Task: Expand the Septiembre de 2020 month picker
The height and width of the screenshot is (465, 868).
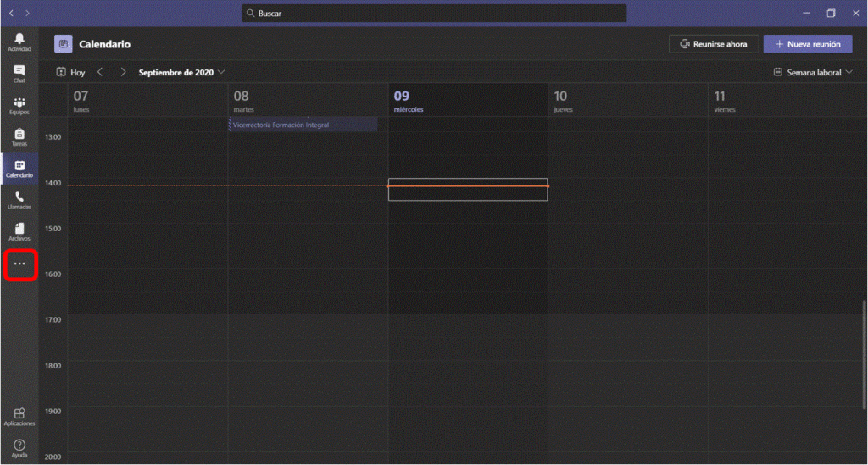Action: [x=181, y=73]
